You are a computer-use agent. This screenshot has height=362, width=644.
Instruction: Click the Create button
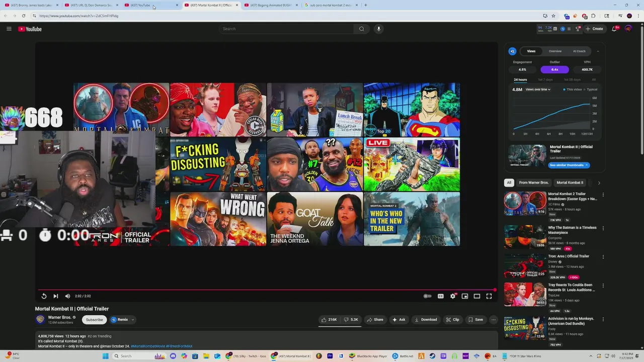pyautogui.click(x=594, y=29)
